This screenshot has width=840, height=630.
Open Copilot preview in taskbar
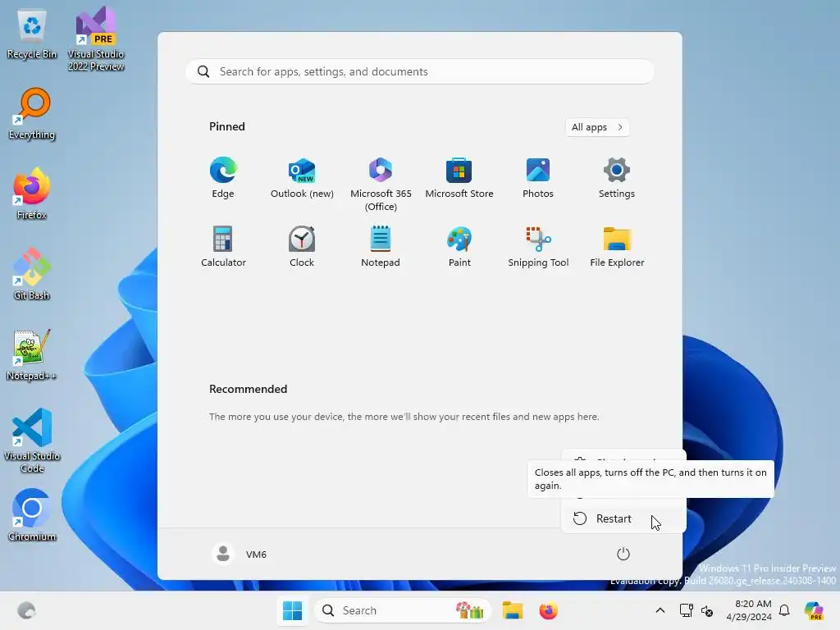[x=814, y=610]
